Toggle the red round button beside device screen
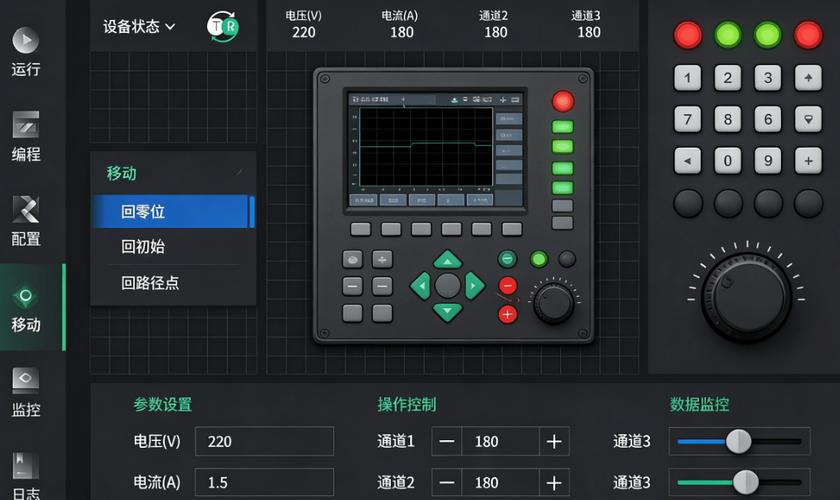This screenshot has width=840, height=500. 562,101
